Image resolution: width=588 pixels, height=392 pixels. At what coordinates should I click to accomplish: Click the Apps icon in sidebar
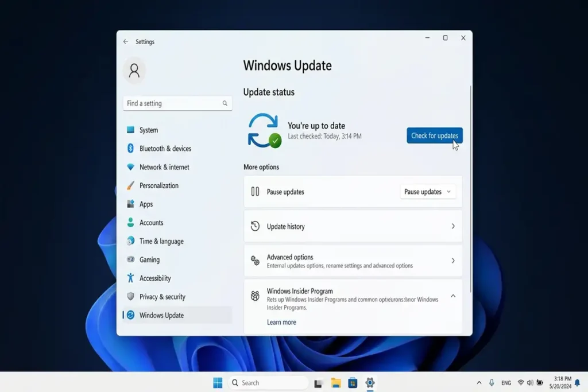[130, 204]
